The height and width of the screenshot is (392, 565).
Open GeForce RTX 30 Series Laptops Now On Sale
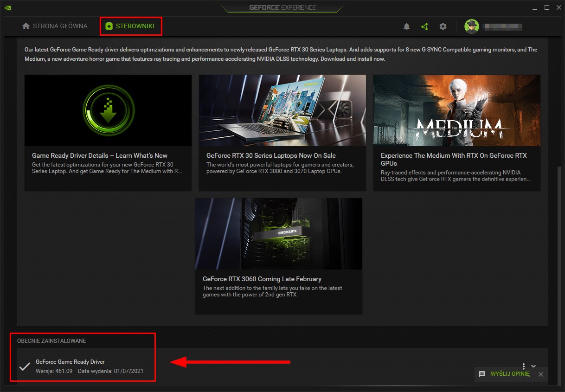point(271,155)
